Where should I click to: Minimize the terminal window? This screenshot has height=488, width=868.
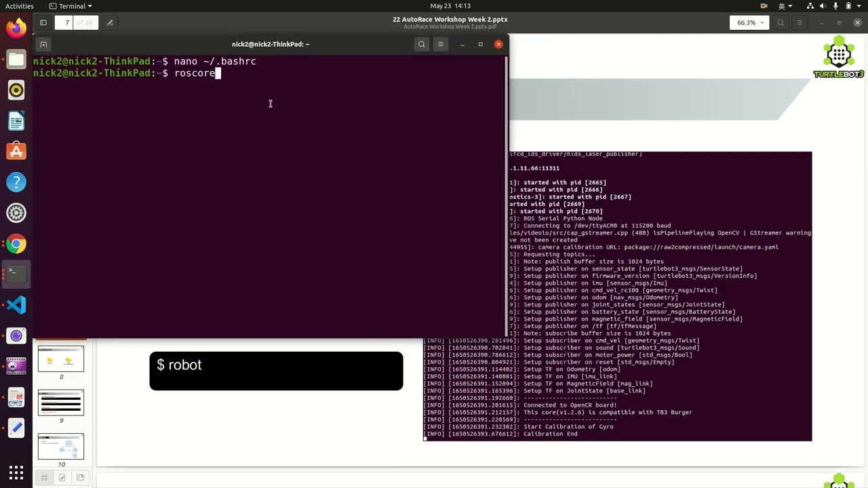click(462, 44)
